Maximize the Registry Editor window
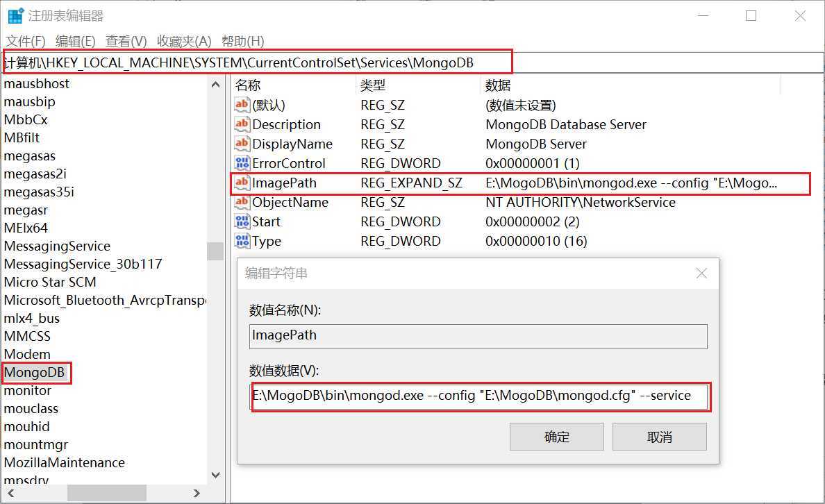Image resolution: width=825 pixels, height=504 pixels. tap(751, 16)
